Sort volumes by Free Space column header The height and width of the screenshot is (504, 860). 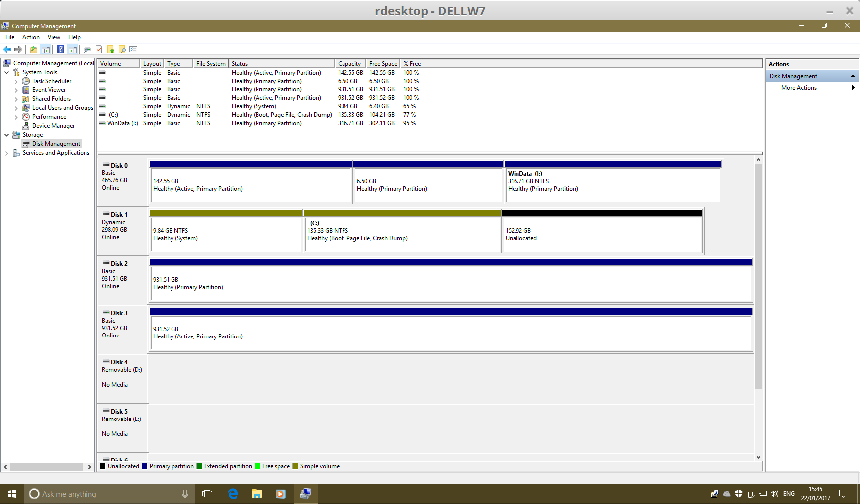[383, 64]
